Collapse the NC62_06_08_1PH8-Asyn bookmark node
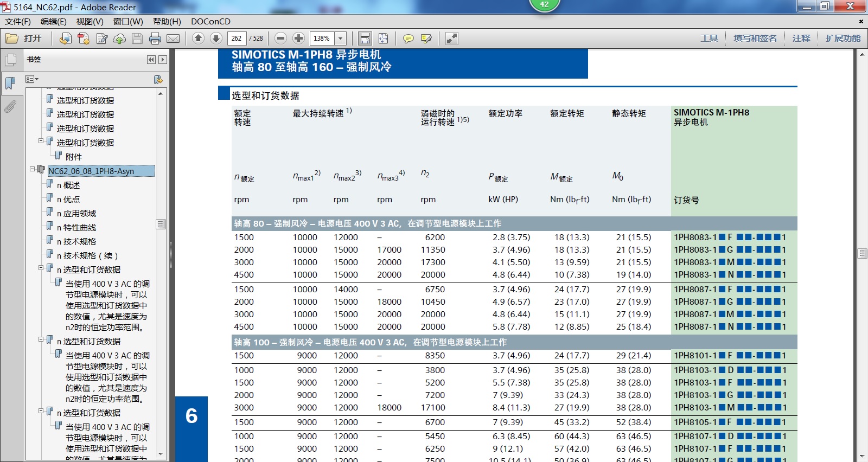Viewport: 868px width, 462px height. (33, 169)
